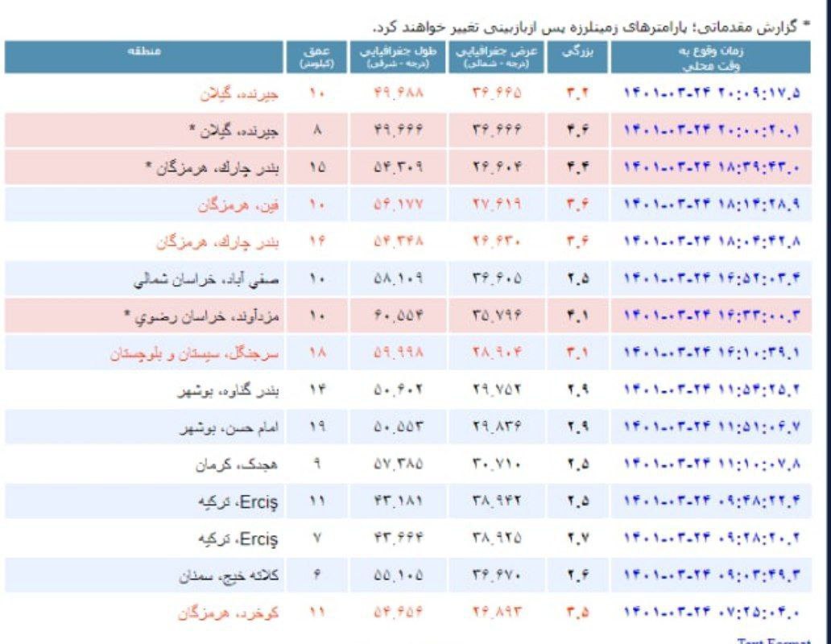Open the event at ۱۸:۰۴:۴۲.۸
This screenshot has width=831, height=644.
click(711, 242)
